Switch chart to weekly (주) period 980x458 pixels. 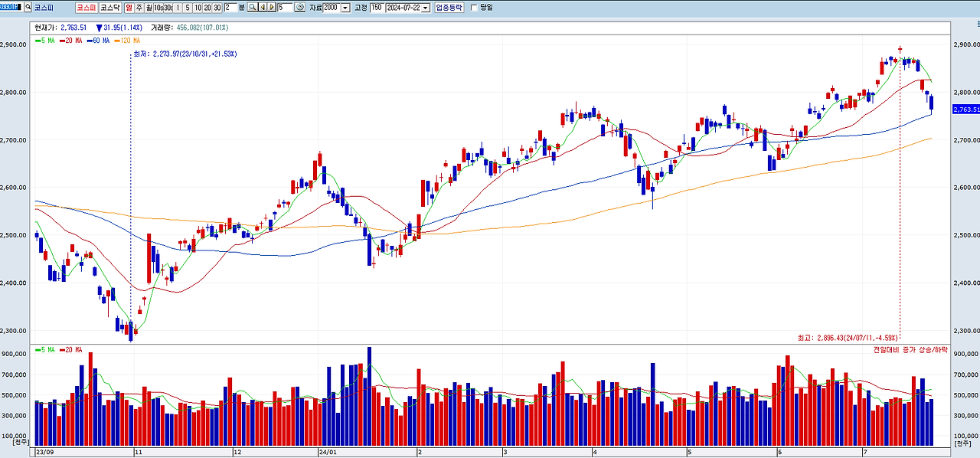(139, 7)
